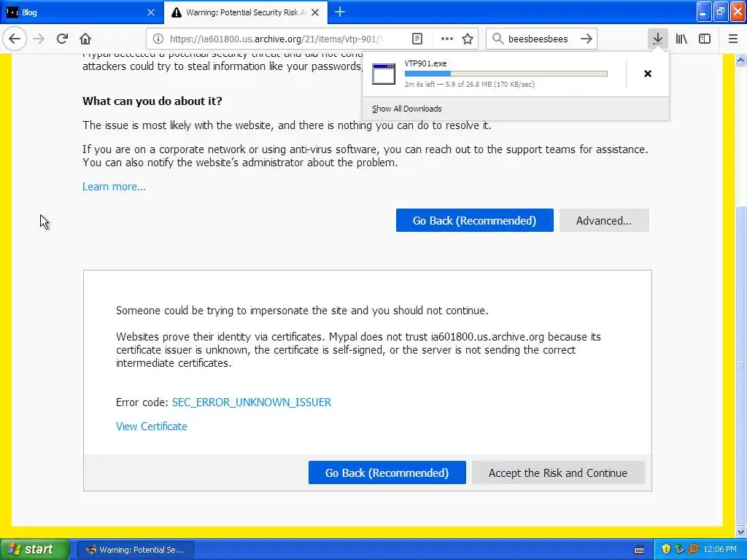Click the scrollbar up arrow
The image size is (747, 560).
pos(740,60)
